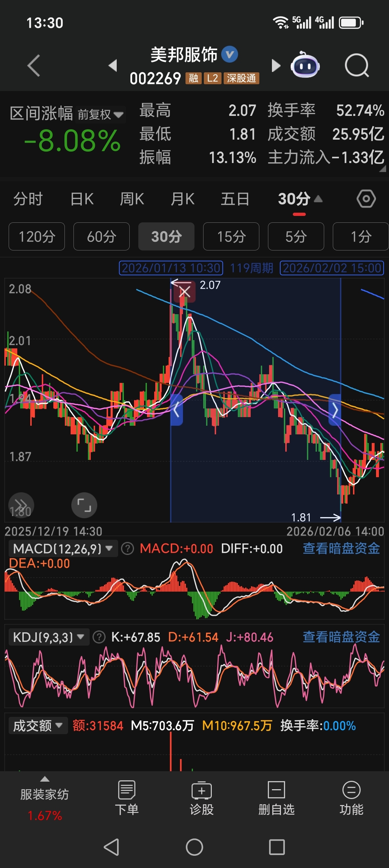Select the 60分 period button
The width and height of the screenshot is (389, 868).
(102, 236)
